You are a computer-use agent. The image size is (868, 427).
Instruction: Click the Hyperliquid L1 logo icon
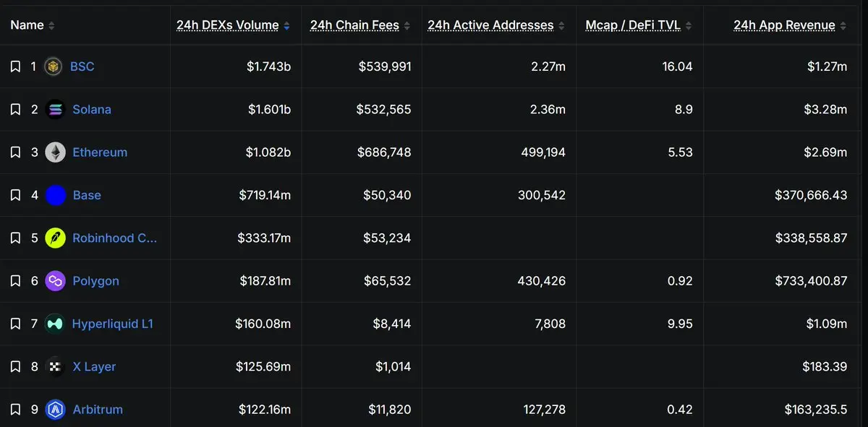click(x=54, y=324)
